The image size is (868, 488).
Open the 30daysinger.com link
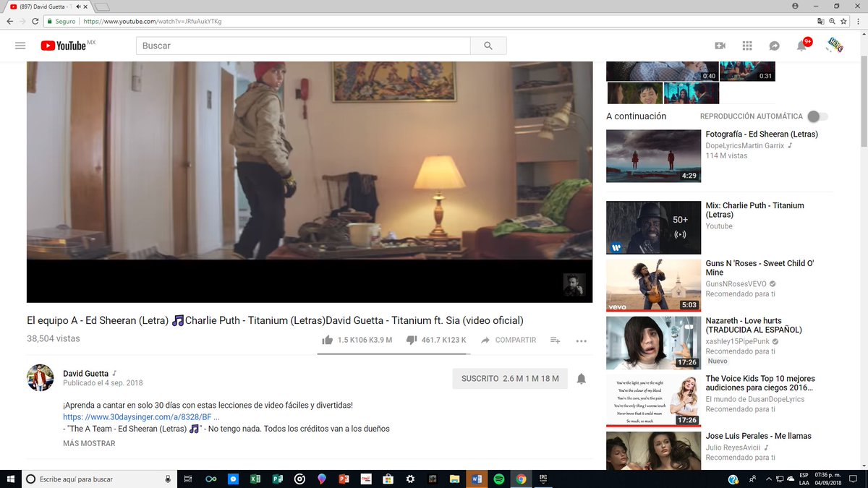point(141,417)
